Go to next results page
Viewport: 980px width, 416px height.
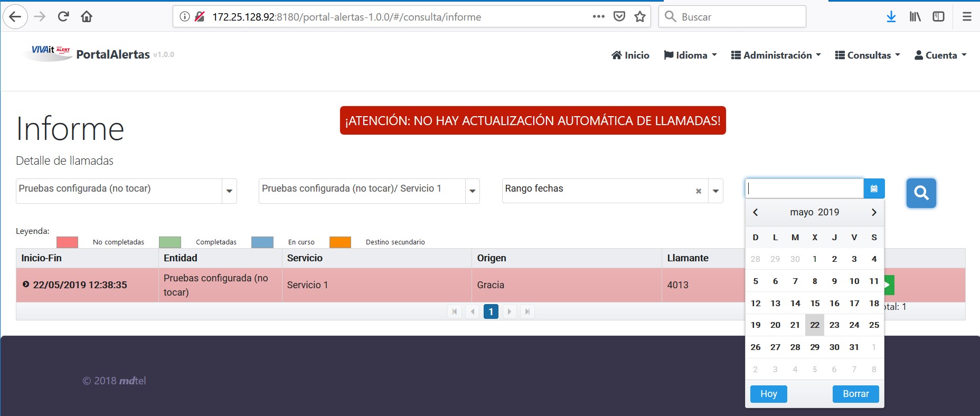pos(509,311)
